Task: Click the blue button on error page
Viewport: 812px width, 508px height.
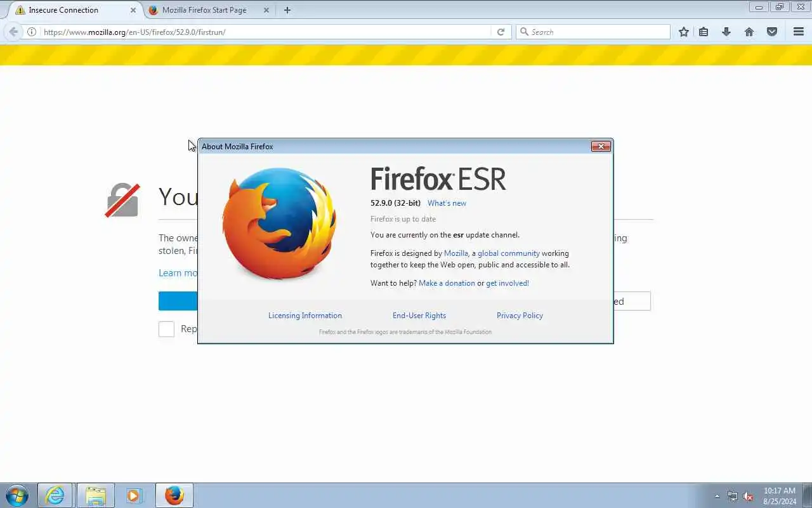Action: pyautogui.click(x=178, y=301)
